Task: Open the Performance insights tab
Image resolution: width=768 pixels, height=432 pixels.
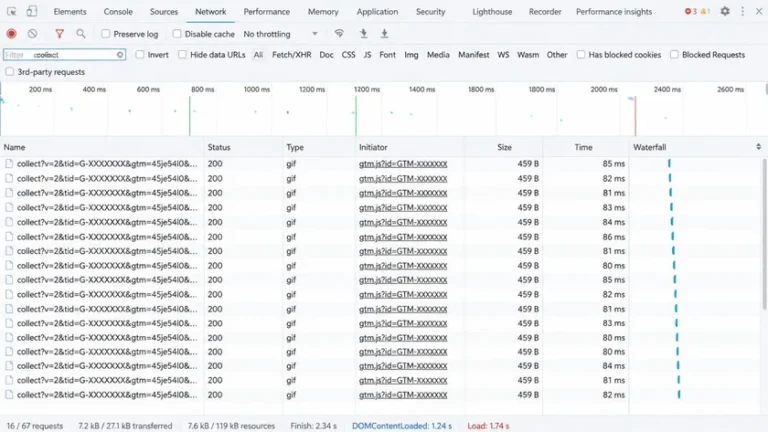Action: (x=614, y=11)
